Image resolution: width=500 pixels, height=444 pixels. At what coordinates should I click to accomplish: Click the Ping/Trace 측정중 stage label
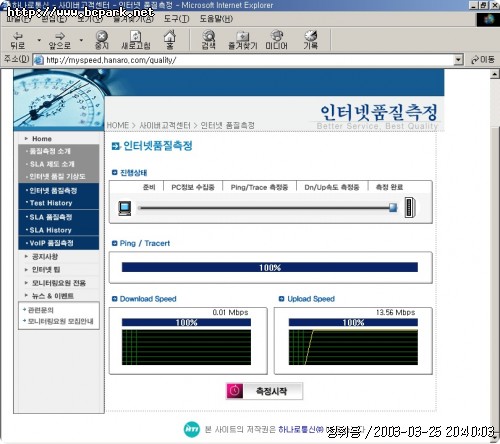[x=259, y=187]
